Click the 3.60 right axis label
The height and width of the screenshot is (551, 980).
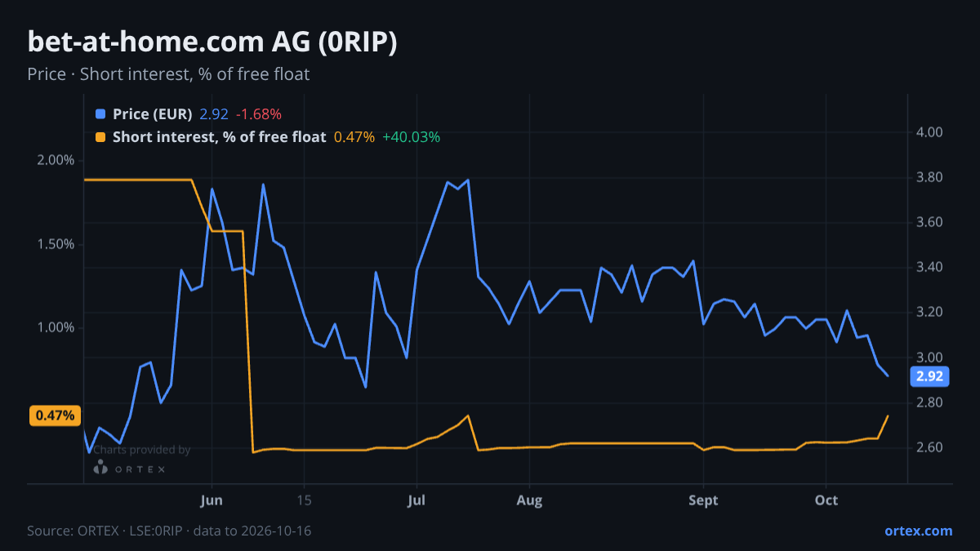931,222
